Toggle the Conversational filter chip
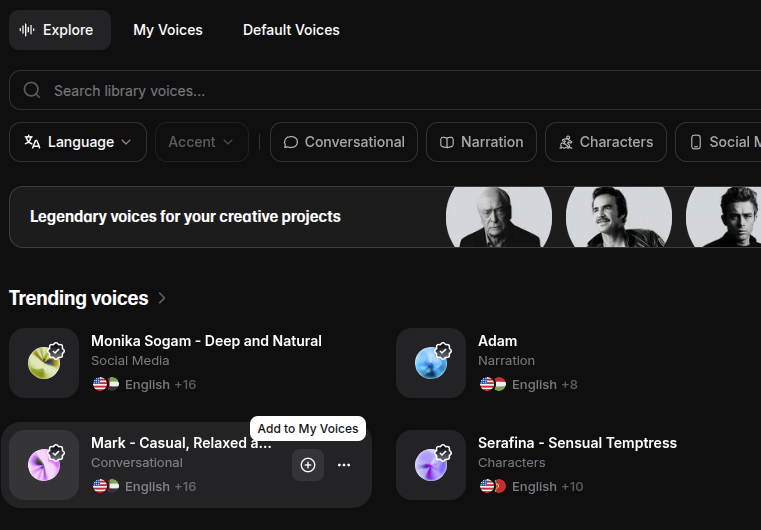Screen dimensions: 761x530 point(344,142)
